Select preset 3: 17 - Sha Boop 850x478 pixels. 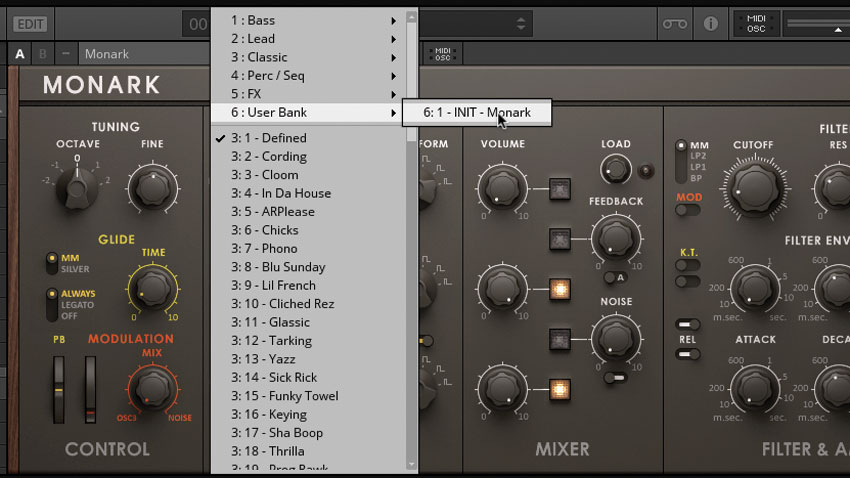[309, 433]
